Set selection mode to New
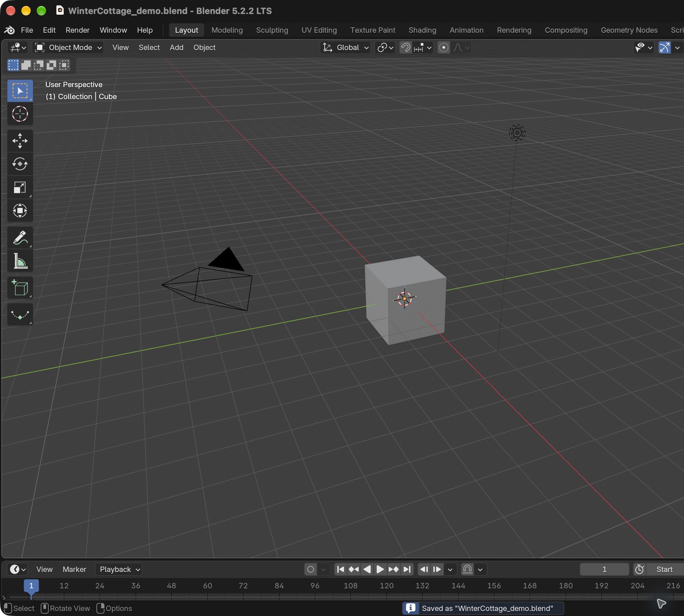 [x=13, y=65]
